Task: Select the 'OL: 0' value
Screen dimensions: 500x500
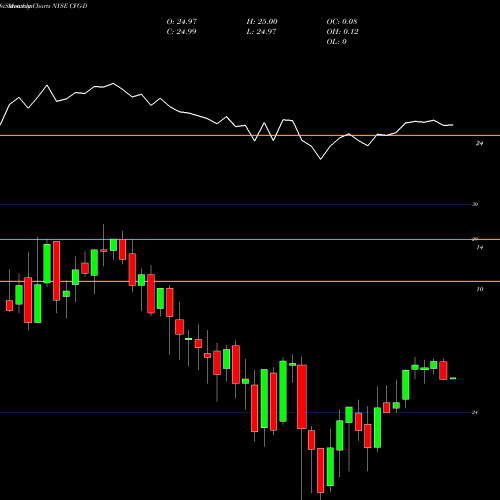Action: coord(336,42)
